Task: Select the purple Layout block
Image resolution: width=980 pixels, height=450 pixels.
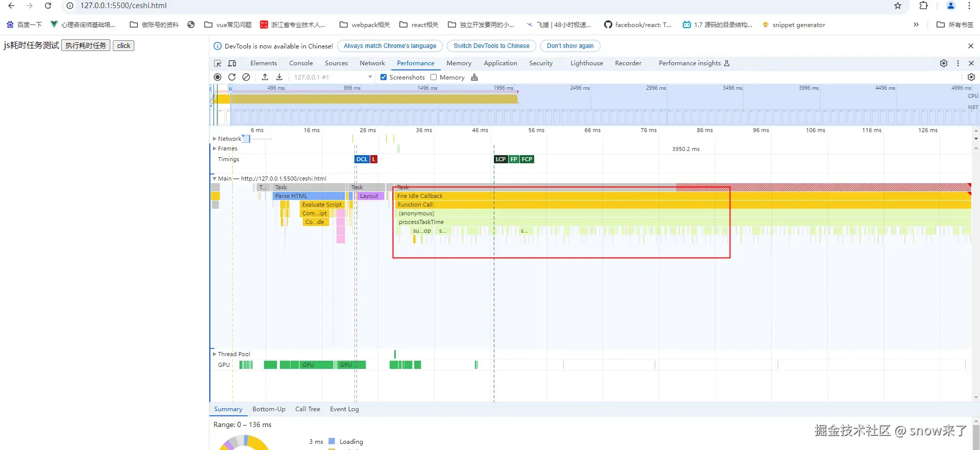Action: click(x=370, y=196)
